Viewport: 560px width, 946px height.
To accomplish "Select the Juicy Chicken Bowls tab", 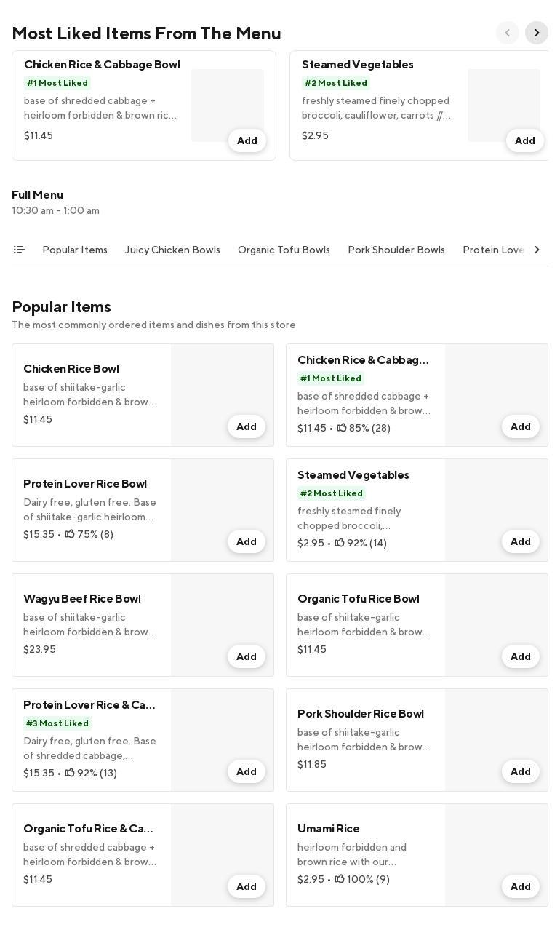I will [x=172, y=250].
